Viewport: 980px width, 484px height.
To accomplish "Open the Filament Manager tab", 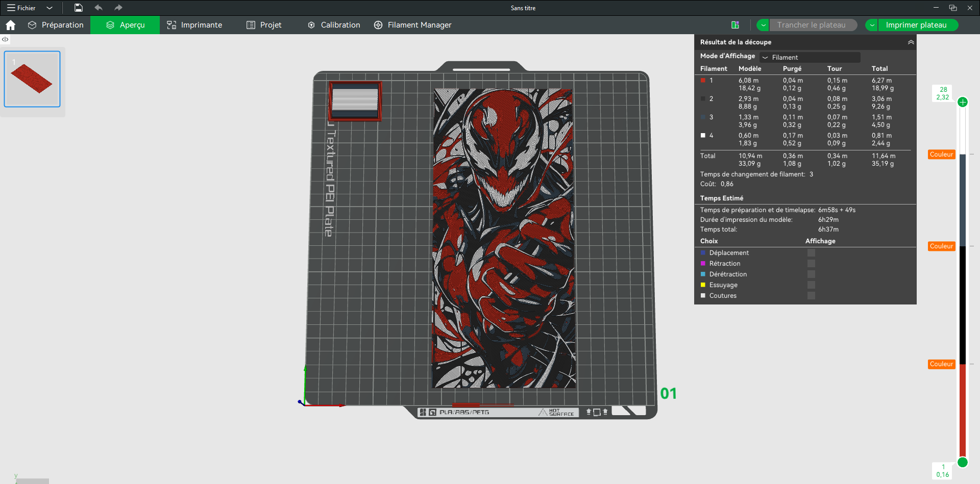I will click(412, 25).
